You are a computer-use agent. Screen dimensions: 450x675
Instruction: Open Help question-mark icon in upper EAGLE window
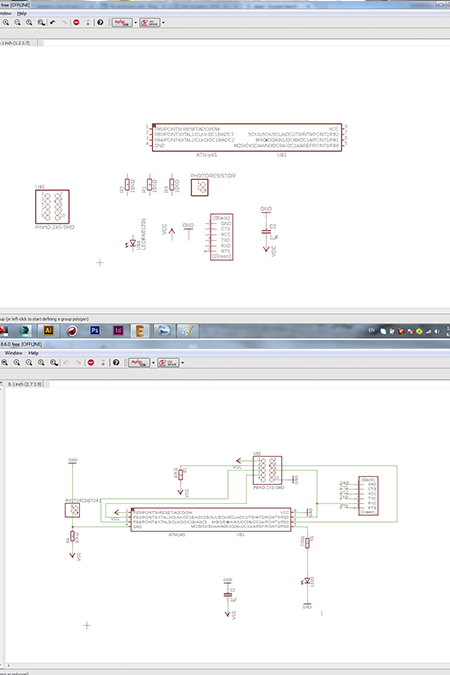(x=100, y=22)
